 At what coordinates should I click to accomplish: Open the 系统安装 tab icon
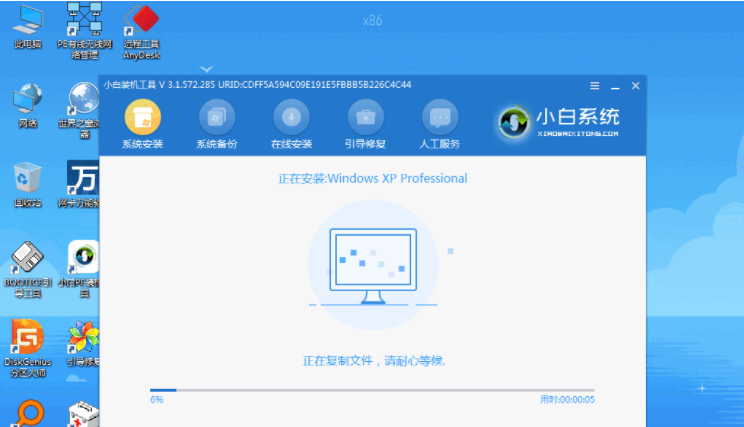click(142, 117)
